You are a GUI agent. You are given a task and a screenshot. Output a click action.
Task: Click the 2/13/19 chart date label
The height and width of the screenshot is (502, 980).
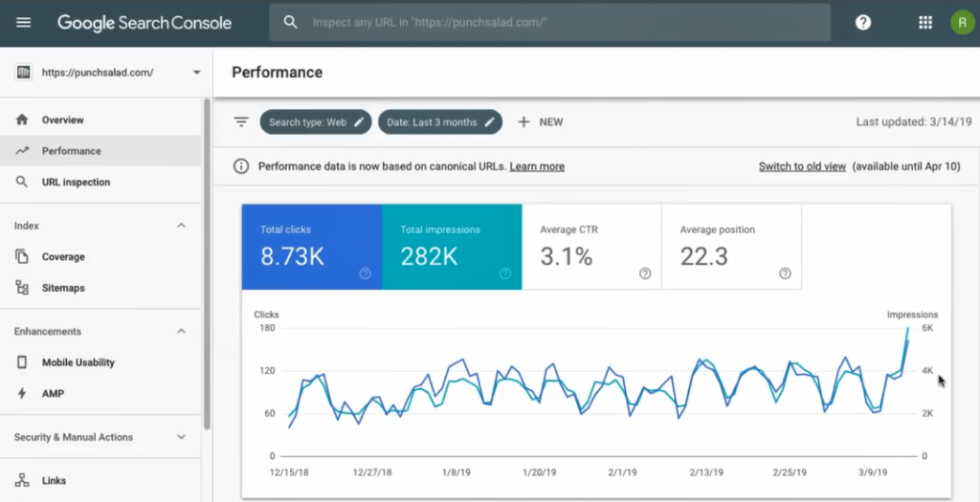click(705, 472)
